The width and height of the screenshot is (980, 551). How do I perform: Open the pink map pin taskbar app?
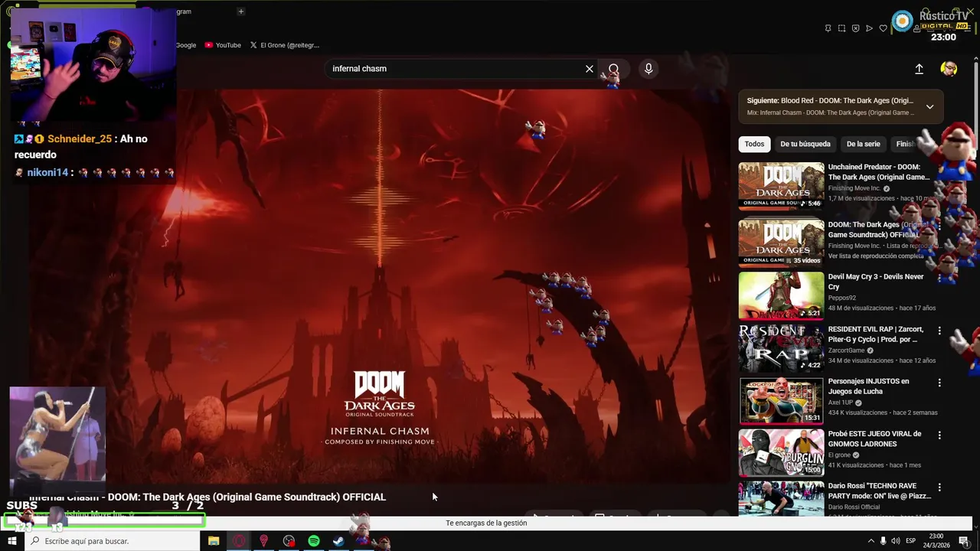[264, 541]
